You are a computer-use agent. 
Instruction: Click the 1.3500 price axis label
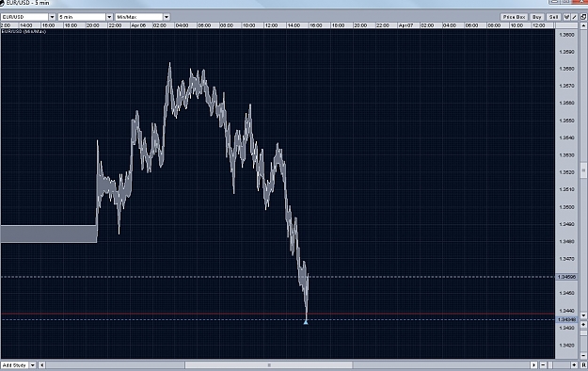click(x=566, y=207)
